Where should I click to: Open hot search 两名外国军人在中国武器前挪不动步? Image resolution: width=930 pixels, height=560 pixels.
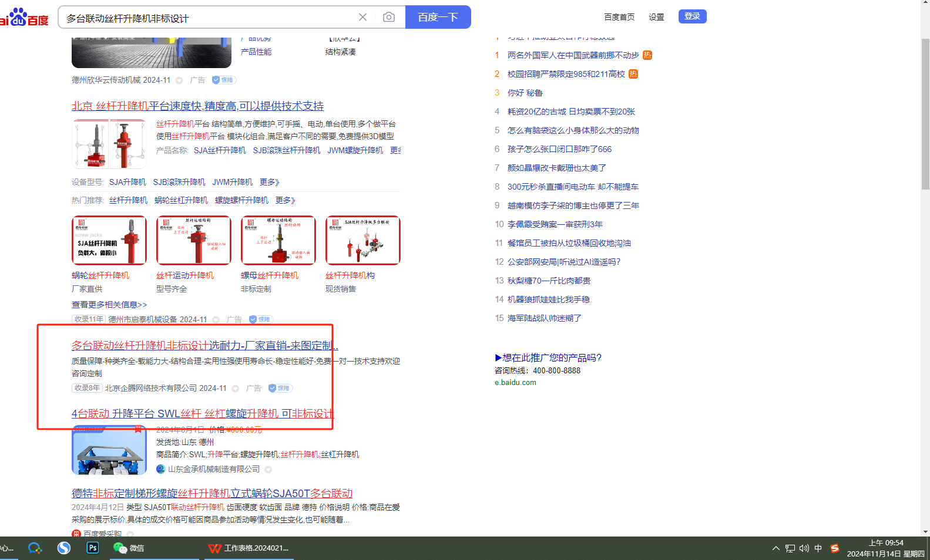[x=573, y=55]
